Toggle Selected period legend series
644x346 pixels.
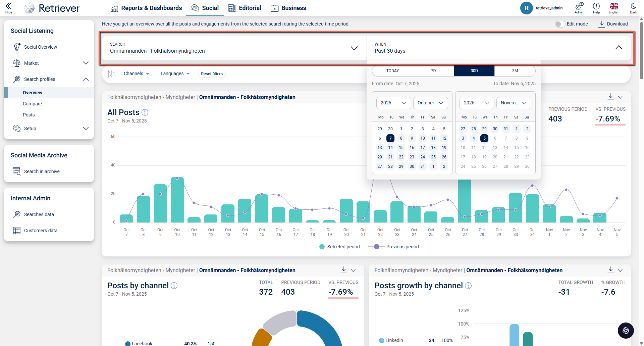(x=339, y=247)
